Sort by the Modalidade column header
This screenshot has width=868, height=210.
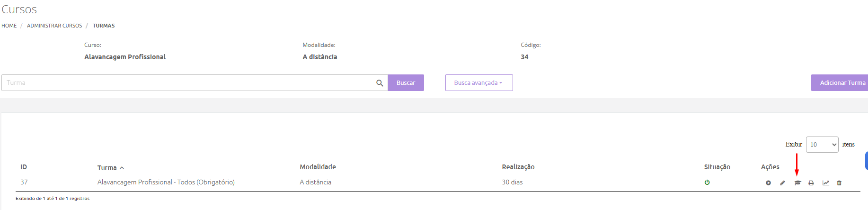(x=318, y=167)
